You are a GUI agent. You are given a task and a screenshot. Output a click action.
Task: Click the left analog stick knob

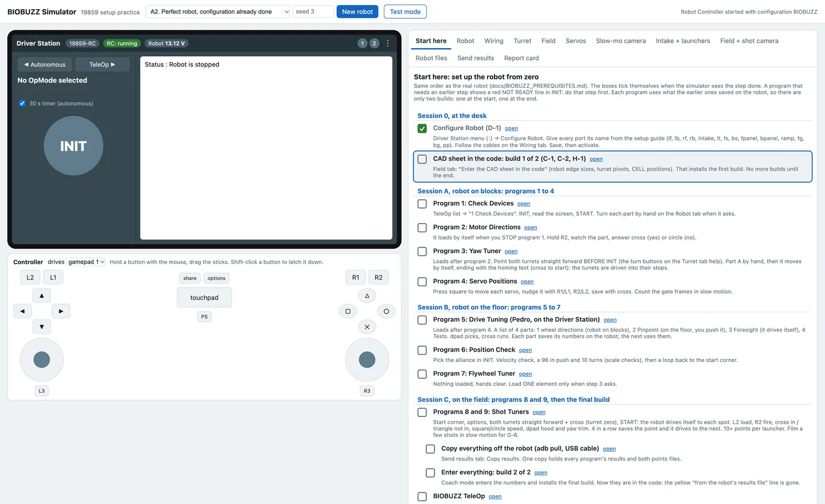42,360
